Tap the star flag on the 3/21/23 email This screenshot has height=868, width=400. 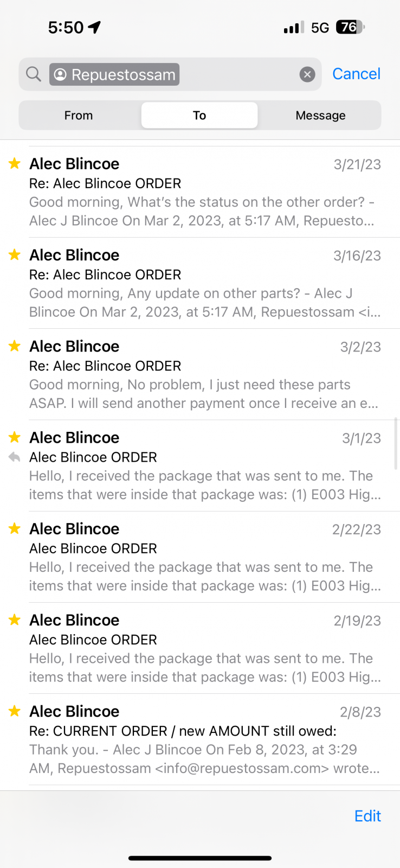point(15,163)
